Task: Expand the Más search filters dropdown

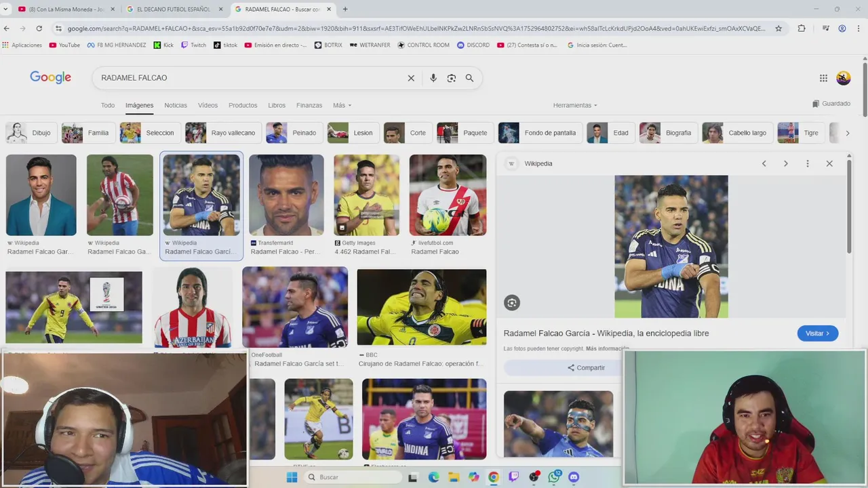Action: coord(342,105)
